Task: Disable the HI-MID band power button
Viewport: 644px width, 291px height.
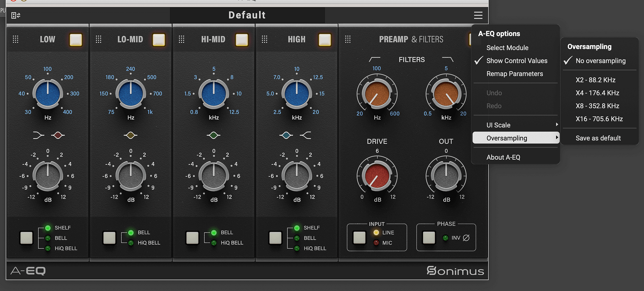Action: [242, 40]
